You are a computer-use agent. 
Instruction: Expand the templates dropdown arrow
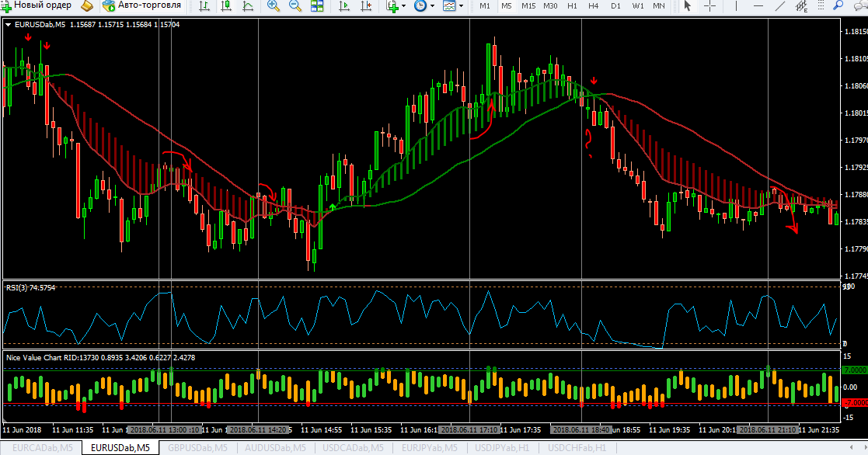461,6
